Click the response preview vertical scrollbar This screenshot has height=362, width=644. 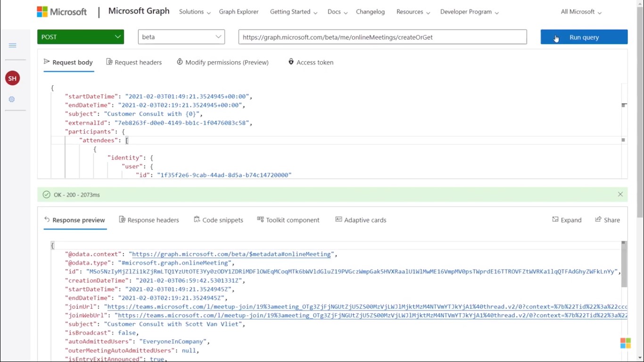tap(624, 264)
